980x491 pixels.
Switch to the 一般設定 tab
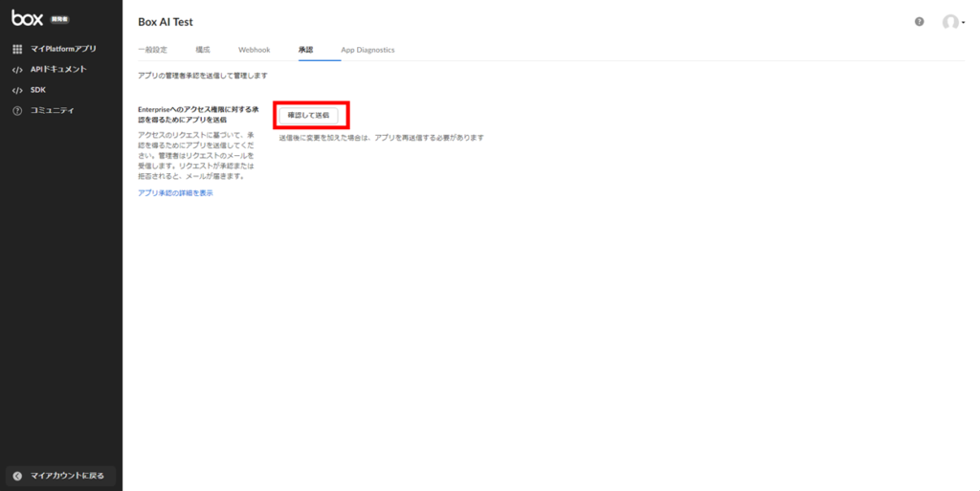(153, 50)
